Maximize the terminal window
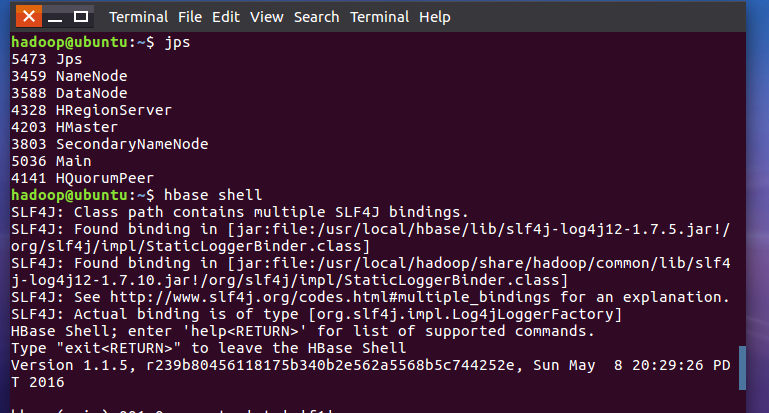The height and width of the screenshot is (413, 769). pos(81,17)
